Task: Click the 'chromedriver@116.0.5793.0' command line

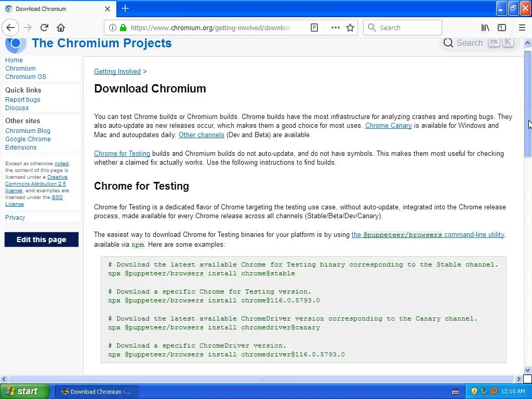Action: [x=227, y=354]
